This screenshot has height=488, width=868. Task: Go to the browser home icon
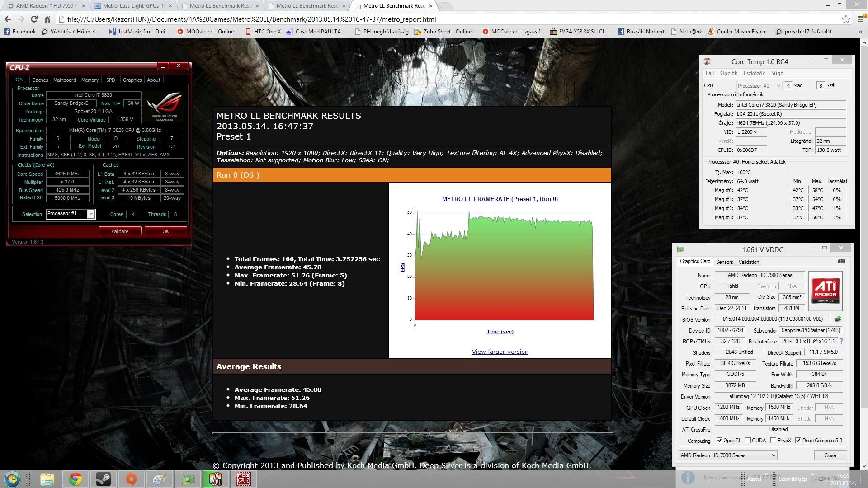pyautogui.click(x=47, y=19)
